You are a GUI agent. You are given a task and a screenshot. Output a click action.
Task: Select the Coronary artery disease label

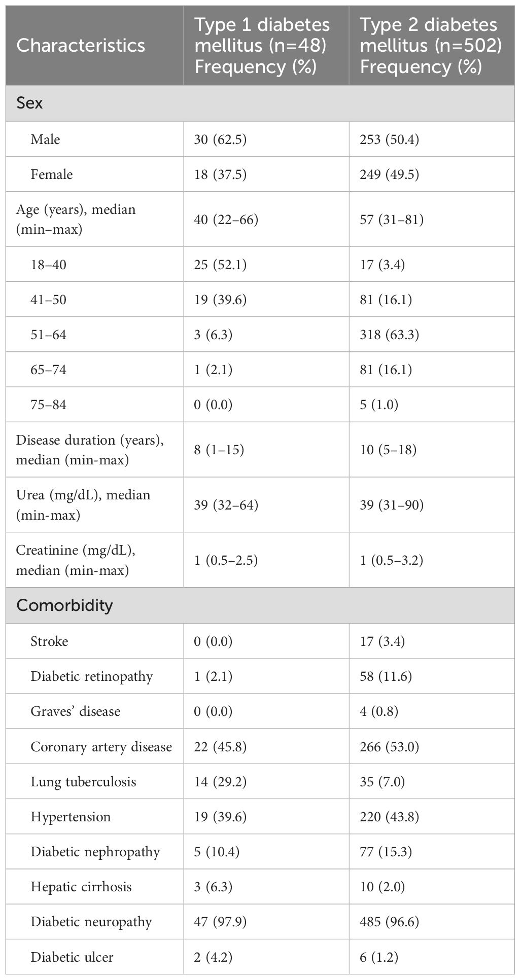point(101,747)
